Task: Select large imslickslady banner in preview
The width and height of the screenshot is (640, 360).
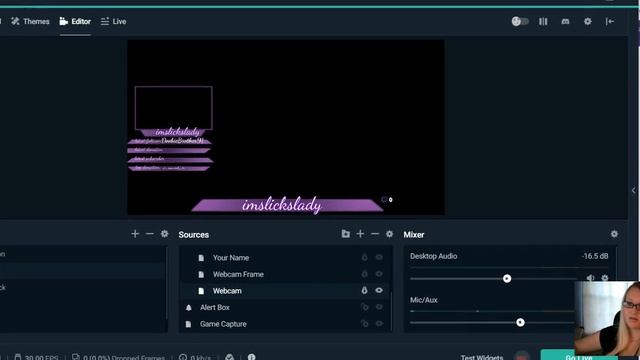Action: point(287,205)
